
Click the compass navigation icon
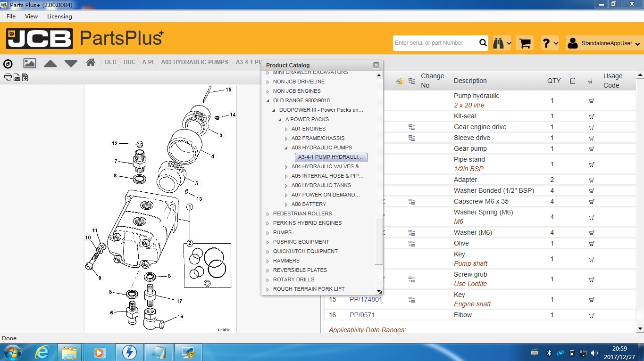[8, 63]
